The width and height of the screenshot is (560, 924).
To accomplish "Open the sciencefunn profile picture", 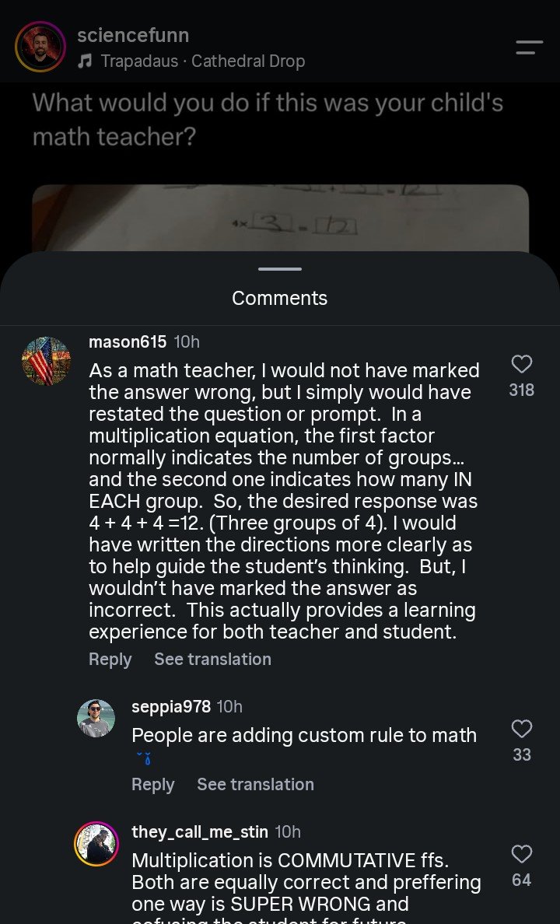I will 40,47.
